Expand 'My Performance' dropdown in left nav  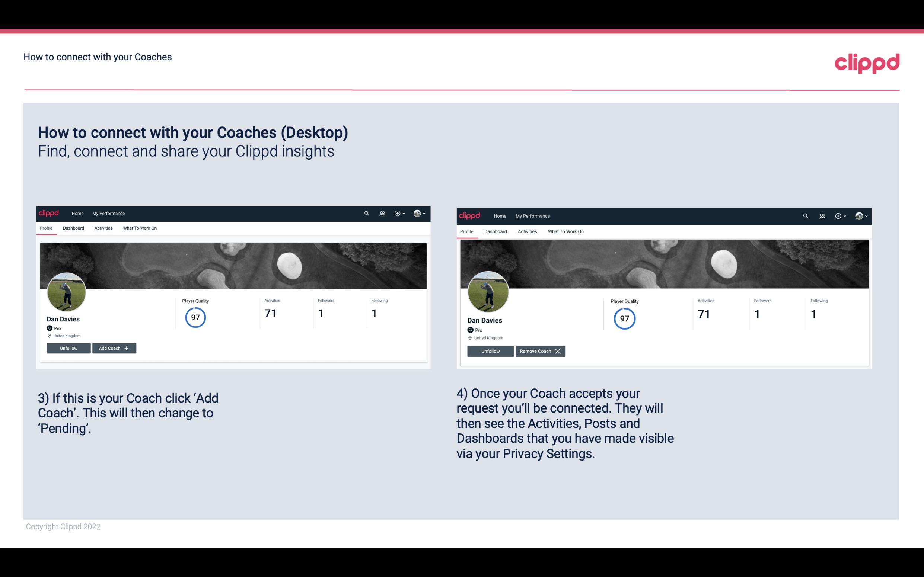coord(108,213)
